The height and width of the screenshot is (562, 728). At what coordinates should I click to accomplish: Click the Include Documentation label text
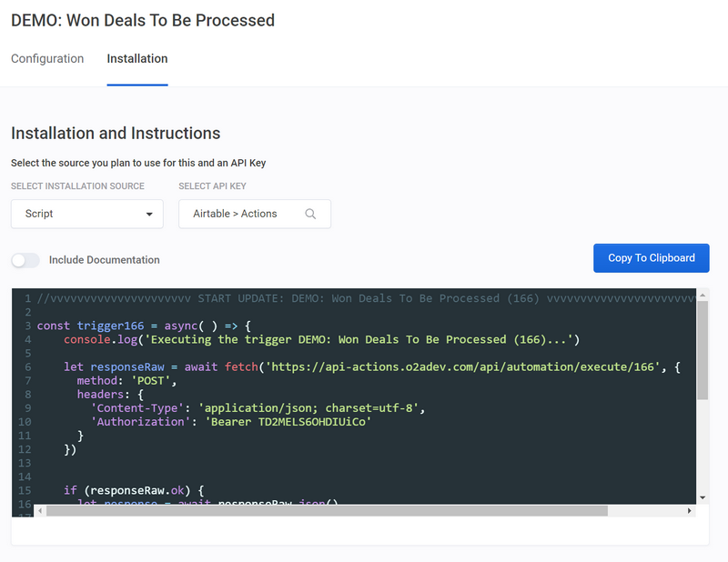tap(104, 260)
